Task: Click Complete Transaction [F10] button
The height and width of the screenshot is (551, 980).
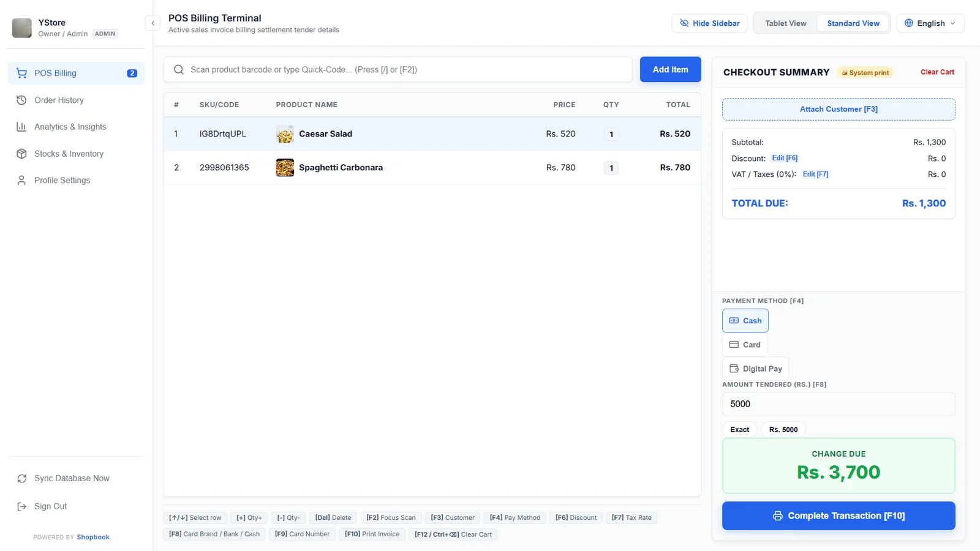Action: [x=839, y=516]
